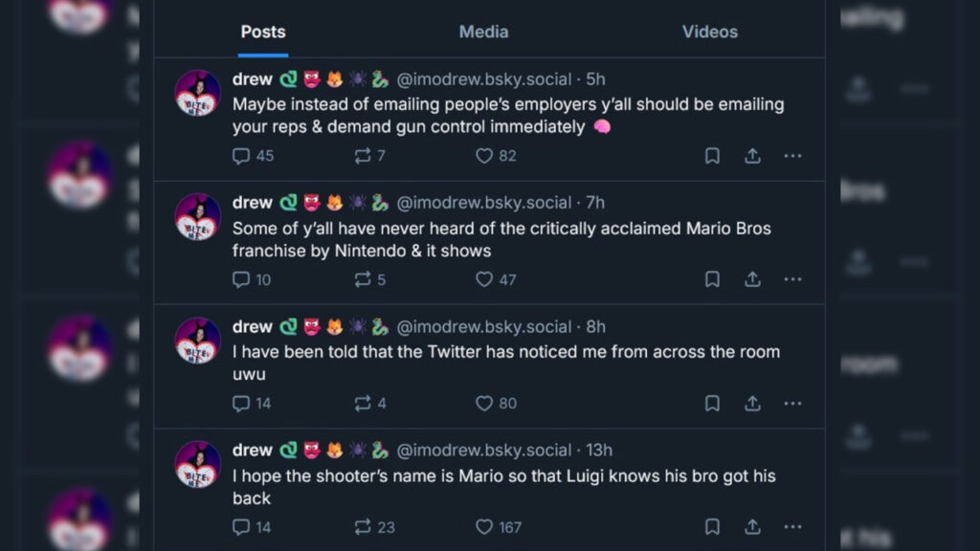Open drew's avatar on the 13h post

(x=198, y=464)
